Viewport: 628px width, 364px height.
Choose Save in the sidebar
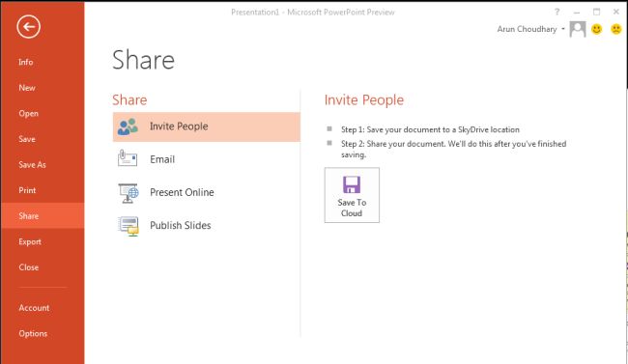(43, 139)
